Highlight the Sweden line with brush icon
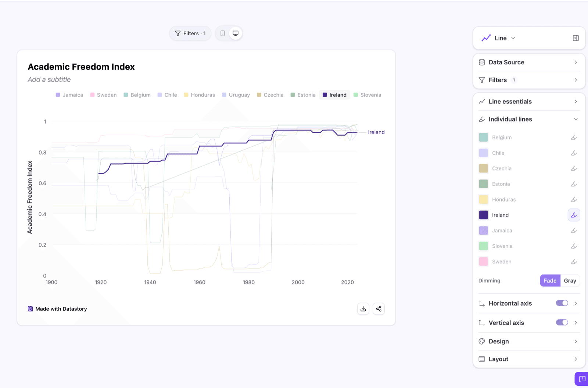This screenshot has width=588, height=388. (574, 262)
